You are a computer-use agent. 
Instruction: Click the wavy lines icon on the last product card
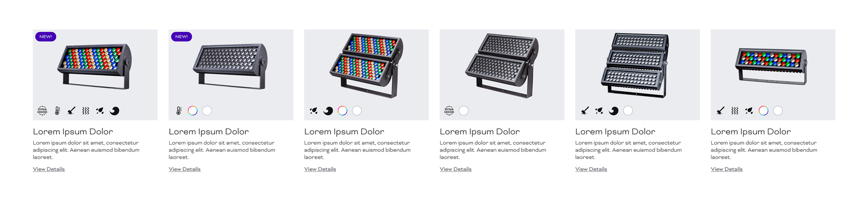coord(734,110)
